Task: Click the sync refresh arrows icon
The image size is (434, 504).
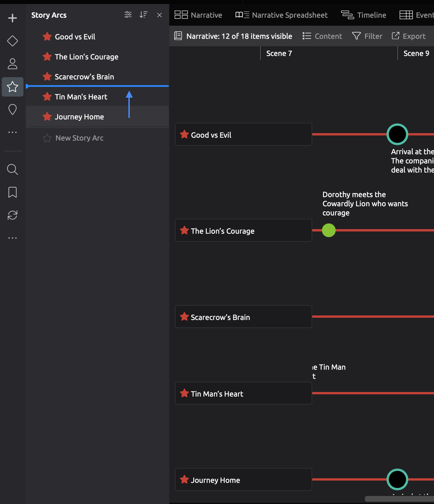Action: tap(12, 215)
